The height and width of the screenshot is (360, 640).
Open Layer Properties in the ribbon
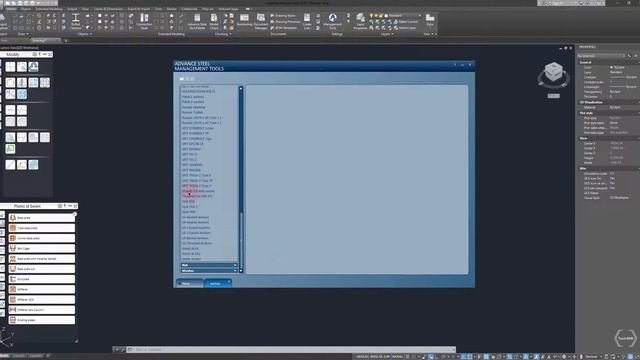coord(360,21)
